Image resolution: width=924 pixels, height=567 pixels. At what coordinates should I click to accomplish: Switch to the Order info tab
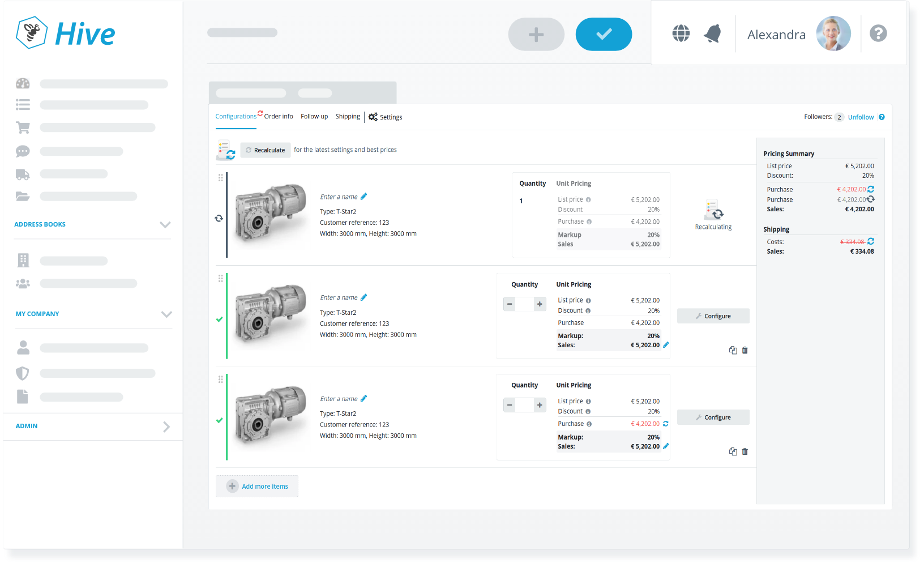[279, 117]
